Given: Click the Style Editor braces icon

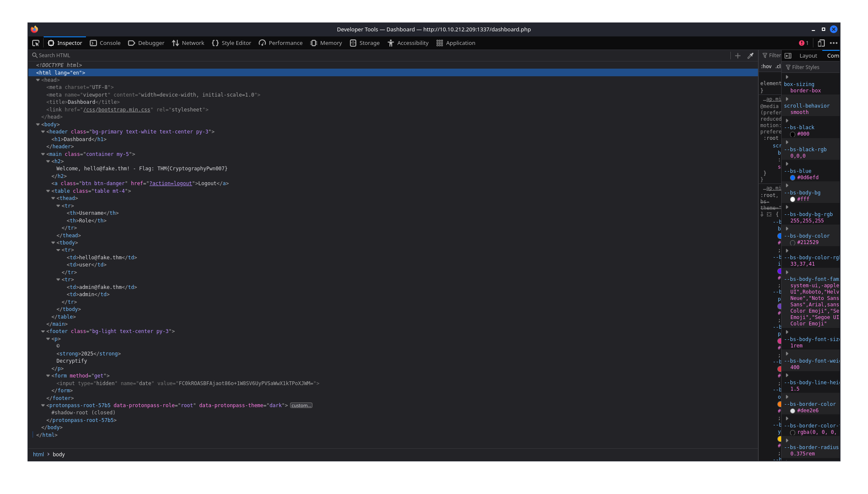Looking at the screenshot, I should (215, 43).
